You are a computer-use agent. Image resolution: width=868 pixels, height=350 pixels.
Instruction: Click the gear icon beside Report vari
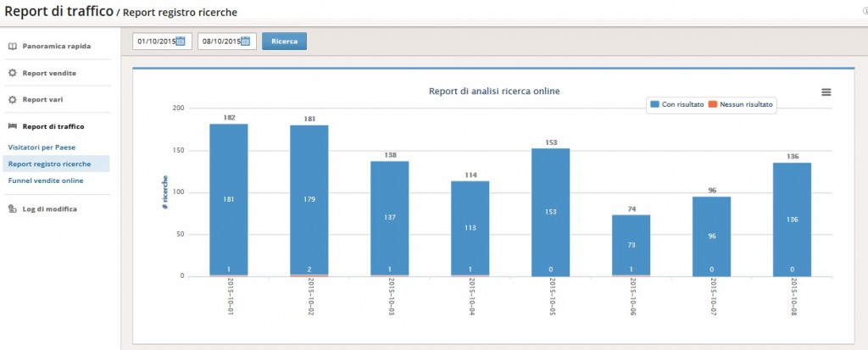tap(13, 100)
